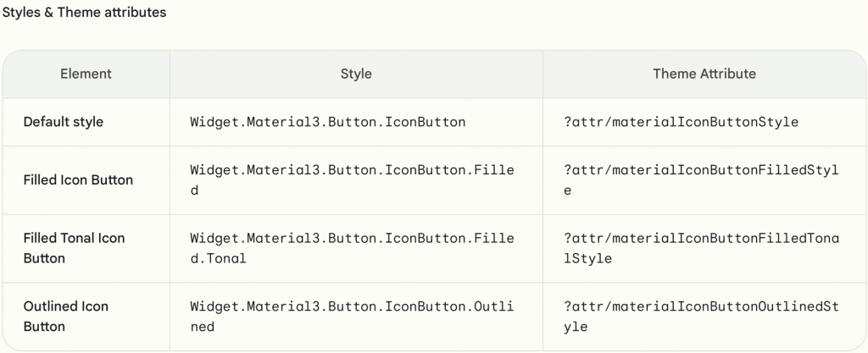Click the "Style" column header
Viewport: 868px width, 353px height.
[356, 74]
